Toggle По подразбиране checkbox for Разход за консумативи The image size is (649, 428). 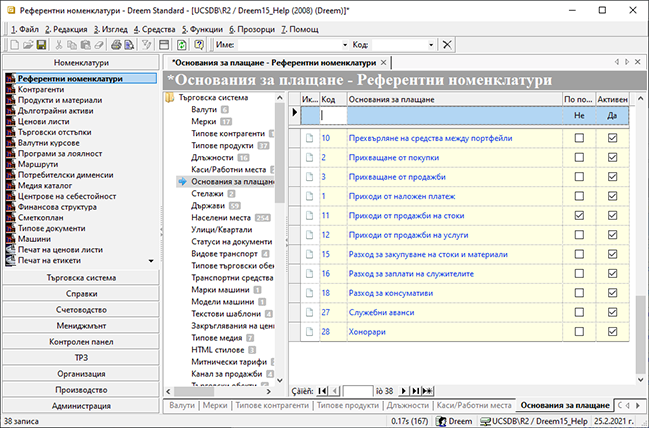tap(579, 293)
